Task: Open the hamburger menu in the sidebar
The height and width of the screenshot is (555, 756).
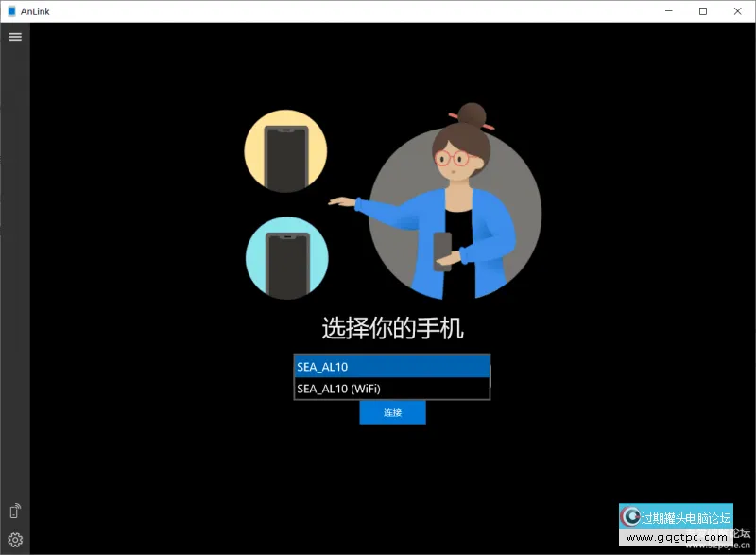Action: (15, 37)
